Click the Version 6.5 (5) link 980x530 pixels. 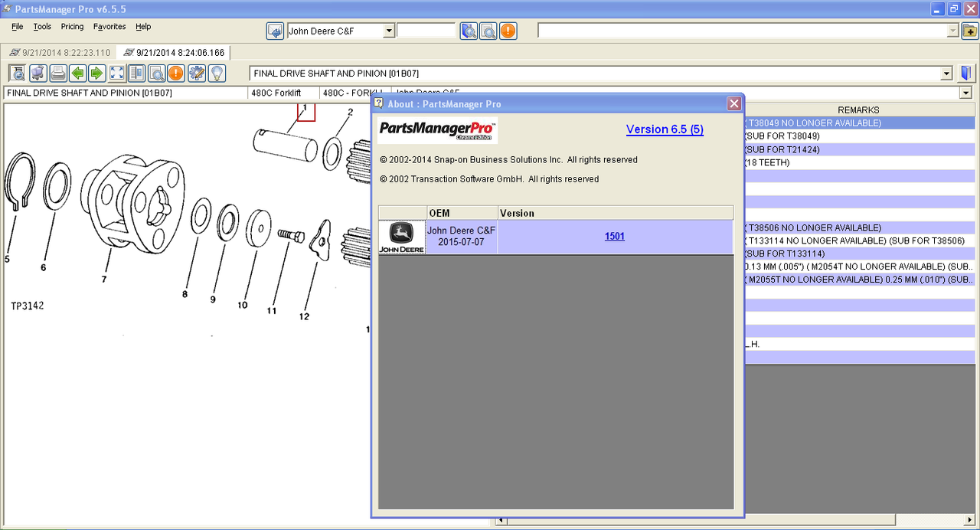(665, 129)
